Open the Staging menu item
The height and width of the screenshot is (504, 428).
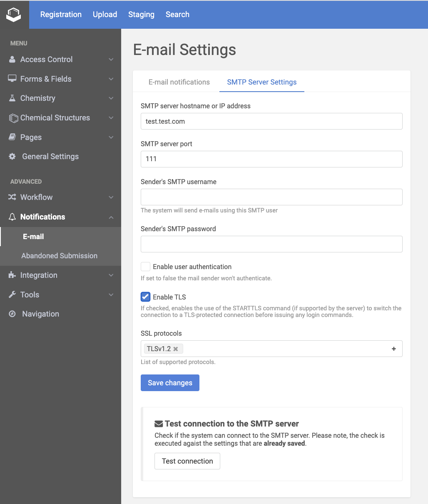coord(141,15)
